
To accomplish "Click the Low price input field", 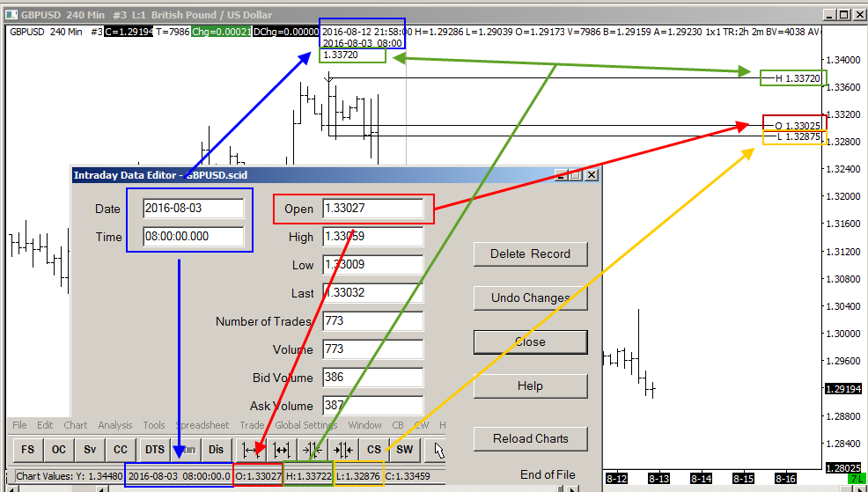I will [373, 265].
